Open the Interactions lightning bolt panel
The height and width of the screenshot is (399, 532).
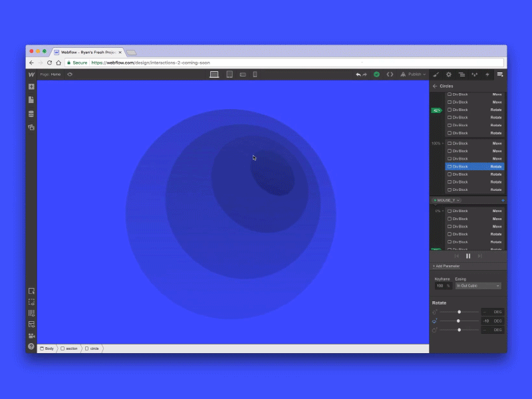(487, 74)
